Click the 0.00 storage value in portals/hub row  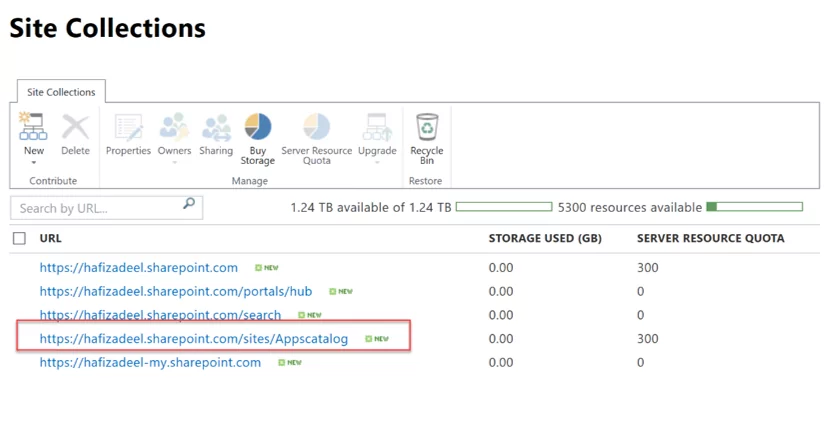coord(501,291)
